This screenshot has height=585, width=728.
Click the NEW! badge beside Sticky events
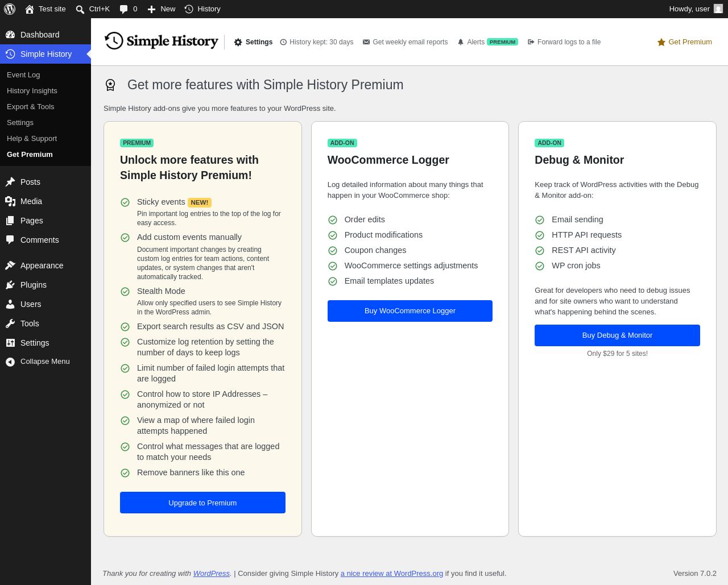200,202
